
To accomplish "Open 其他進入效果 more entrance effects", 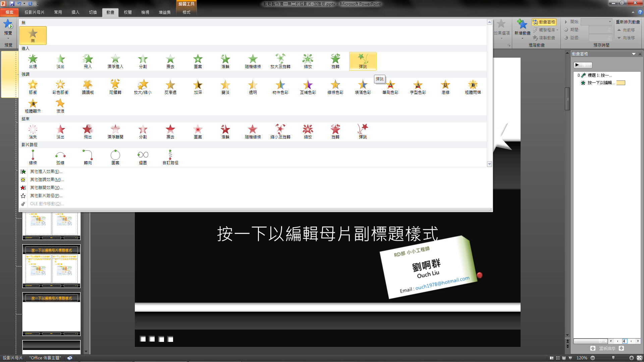I will (x=46, y=172).
